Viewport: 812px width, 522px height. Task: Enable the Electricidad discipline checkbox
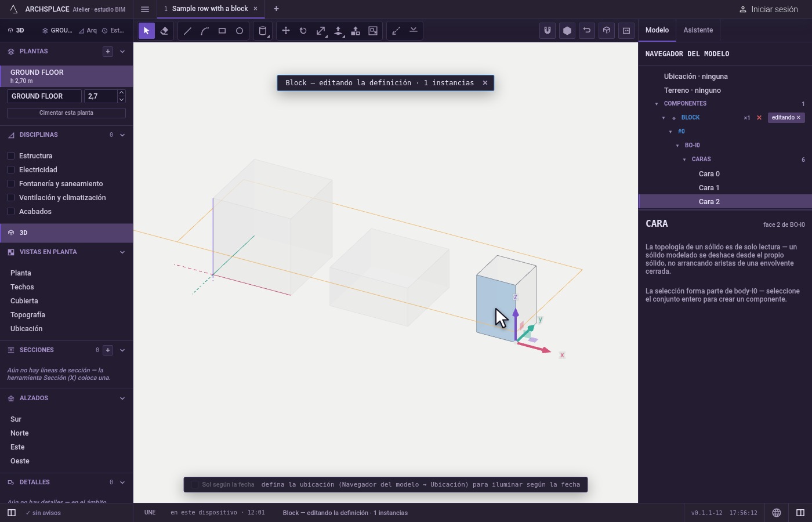click(x=10, y=170)
